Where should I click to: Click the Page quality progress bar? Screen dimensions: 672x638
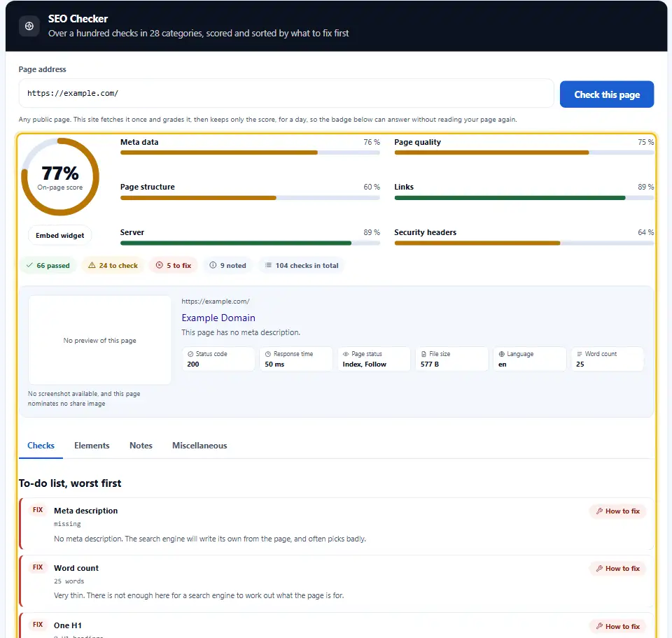coord(524,153)
